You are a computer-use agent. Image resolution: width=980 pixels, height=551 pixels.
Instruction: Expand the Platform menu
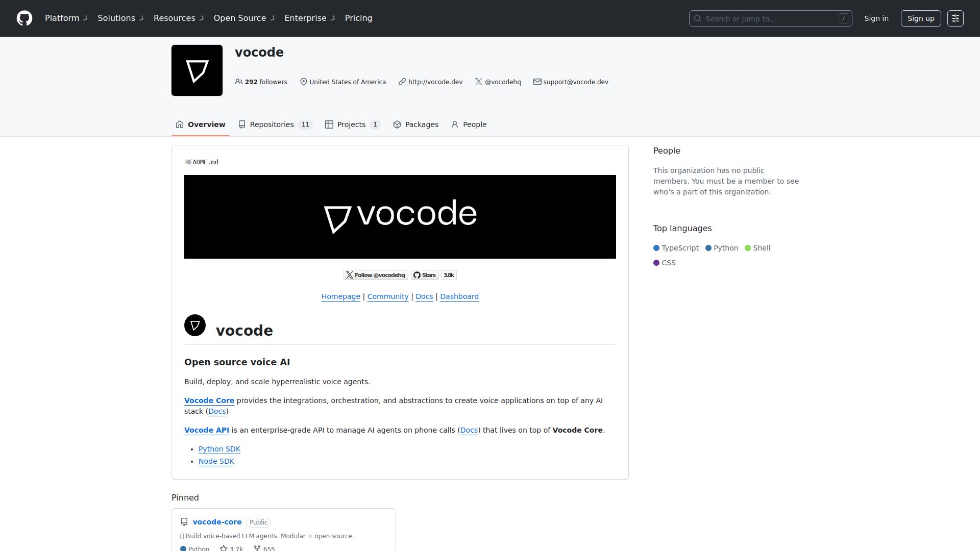(62, 18)
